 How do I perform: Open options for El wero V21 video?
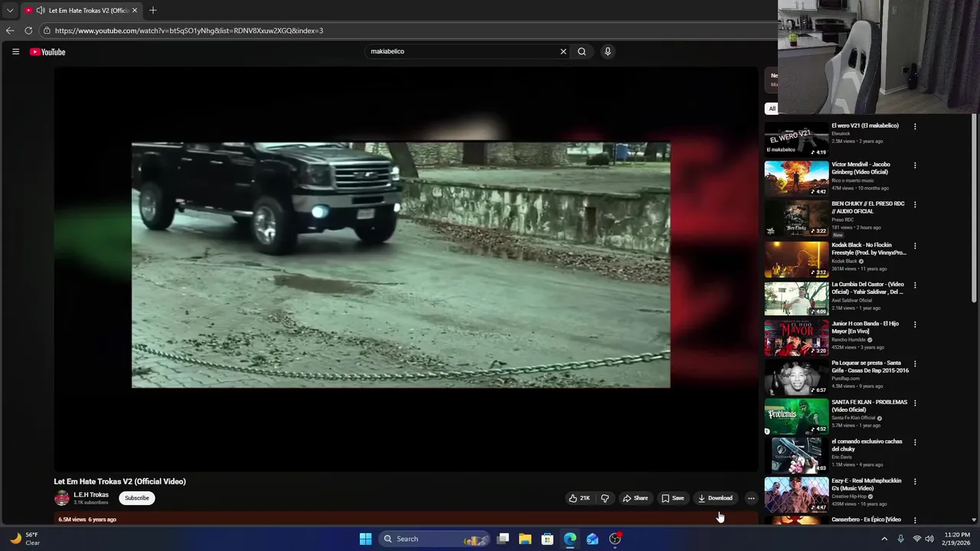pos(915,126)
